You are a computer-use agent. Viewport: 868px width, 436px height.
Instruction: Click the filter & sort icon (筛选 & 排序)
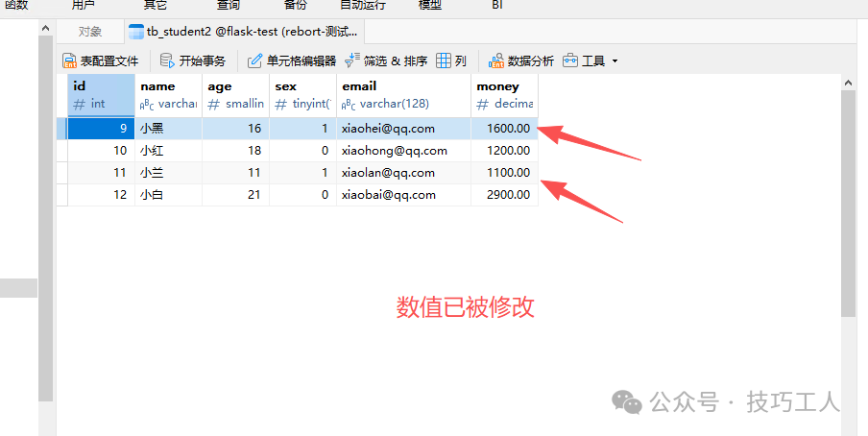[352, 61]
